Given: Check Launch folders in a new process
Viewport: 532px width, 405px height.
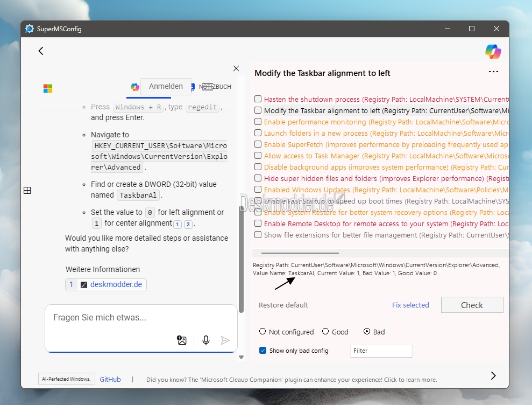Looking at the screenshot, I should tap(258, 133).
